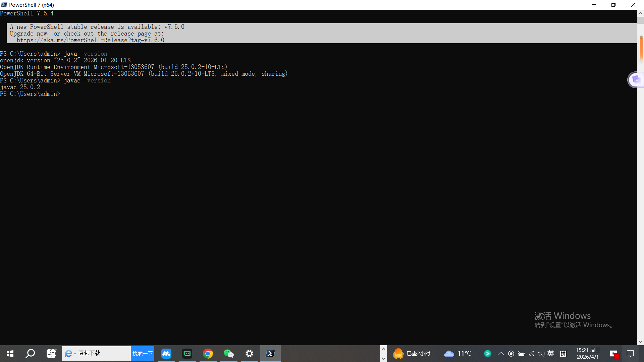Toggle the 拼 pinyin IME mode
Image resolution: width=644 pixels, height=362 pixels.
tap(563, 353)
